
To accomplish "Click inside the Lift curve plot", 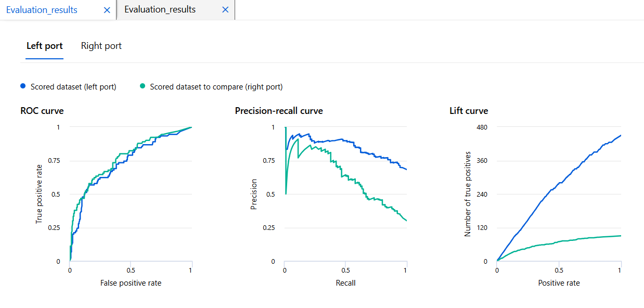I will point(559,208).
